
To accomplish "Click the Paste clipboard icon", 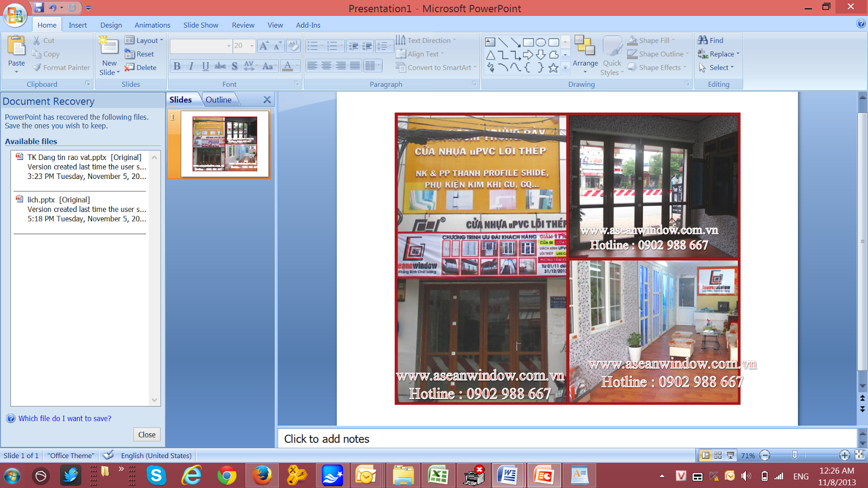I will coord(16,47).
